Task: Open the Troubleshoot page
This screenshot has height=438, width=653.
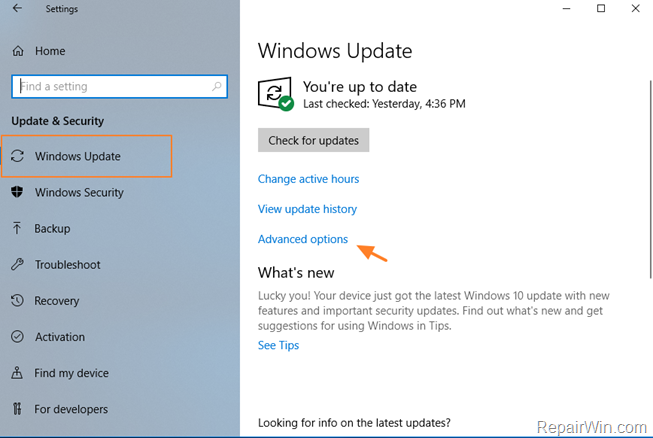Action: [x=67, y=265]
